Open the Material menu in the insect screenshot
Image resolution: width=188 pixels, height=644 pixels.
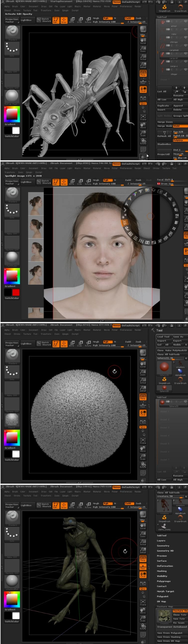click(97, 6)
